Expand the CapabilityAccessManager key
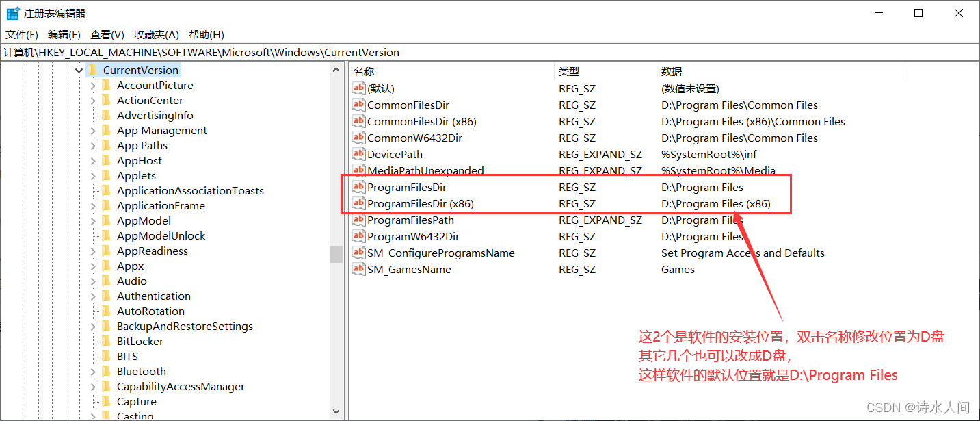The image size is (980, 421). [x=93, y=386]
